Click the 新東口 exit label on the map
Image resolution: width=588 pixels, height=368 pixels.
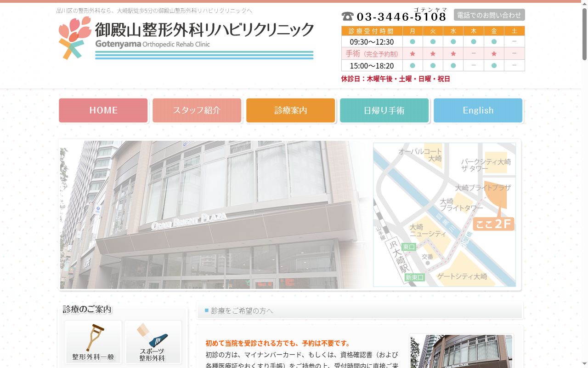pos(414,277)
